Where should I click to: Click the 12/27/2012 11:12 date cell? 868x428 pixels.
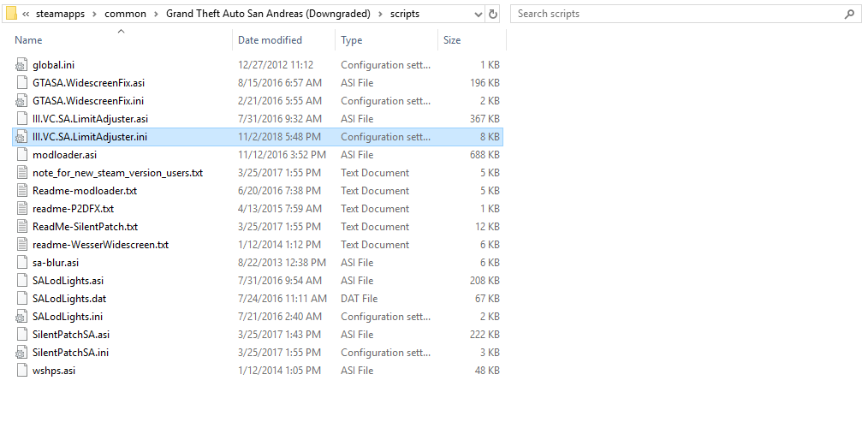click(276, 65)
